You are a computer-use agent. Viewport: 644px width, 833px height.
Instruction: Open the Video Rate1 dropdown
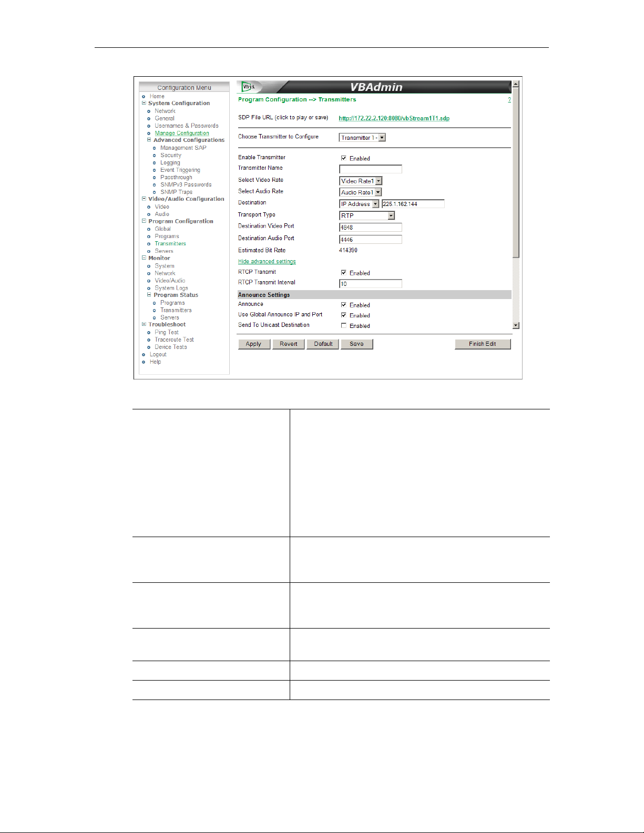click(361, 181)
